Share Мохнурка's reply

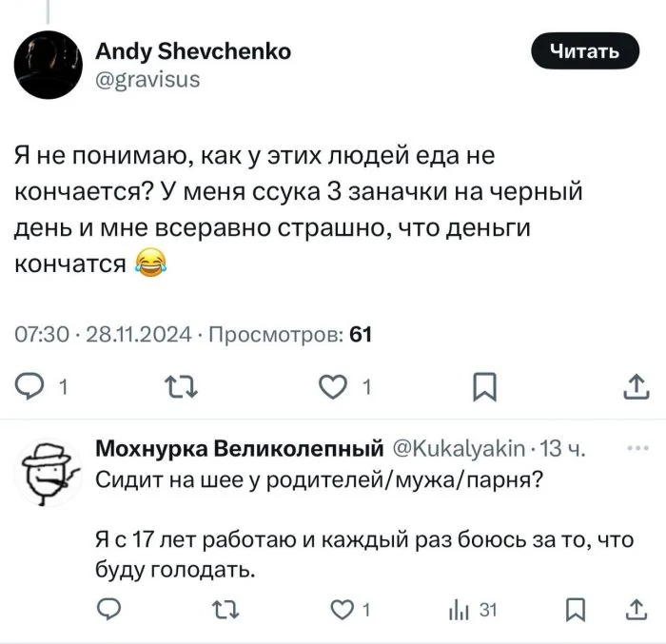pyautogui.click(x=635, y=610)
